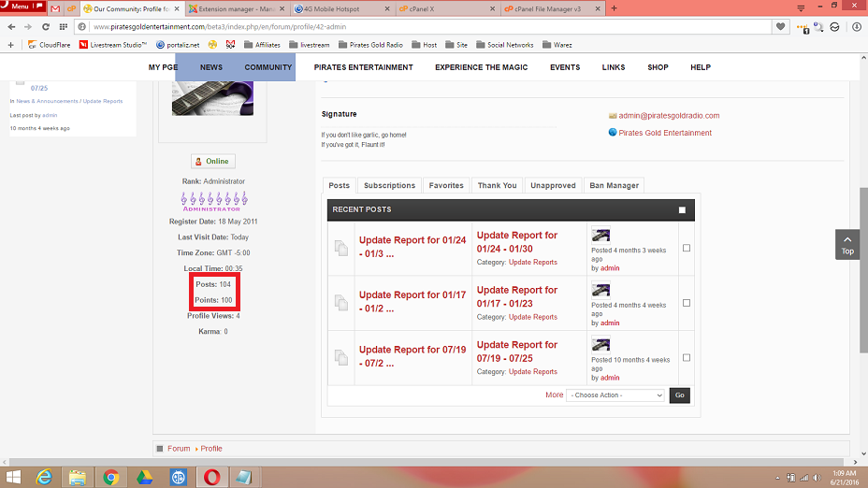The height and width of the screenshot is (488, 868).
Task: Click the admin avatar thumbnail in 01/17 post
Action: (600, 291)
